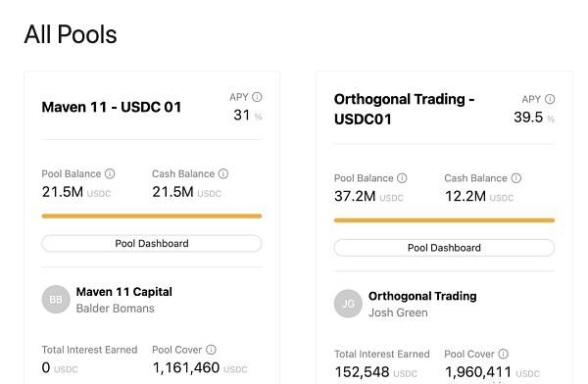Click Maven 11 yellow balance progress bar

(x=152, y=216)
